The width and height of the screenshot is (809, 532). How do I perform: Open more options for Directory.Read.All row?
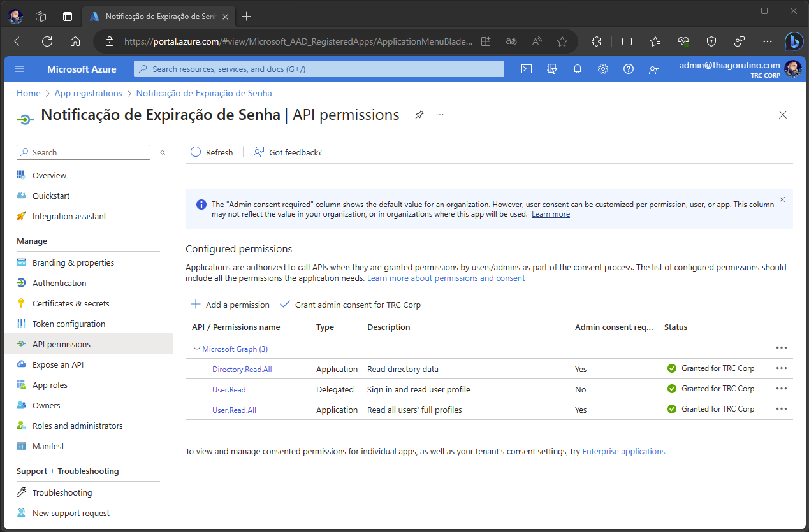pos(782,368)
